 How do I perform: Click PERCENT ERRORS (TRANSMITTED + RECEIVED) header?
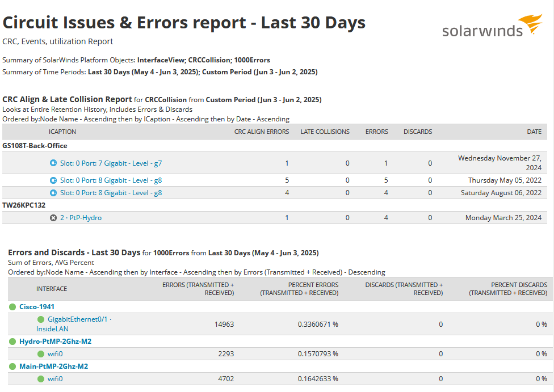coord(299,289)
